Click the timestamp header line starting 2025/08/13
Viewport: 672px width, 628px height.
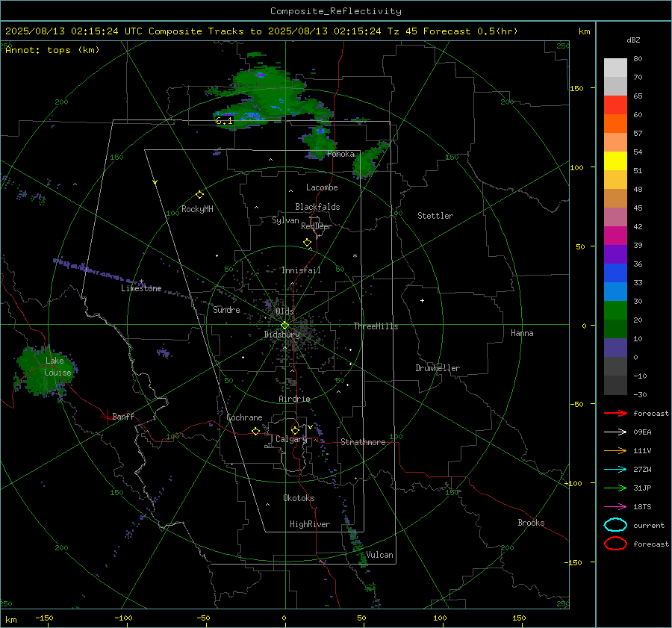tap(261, 31)
